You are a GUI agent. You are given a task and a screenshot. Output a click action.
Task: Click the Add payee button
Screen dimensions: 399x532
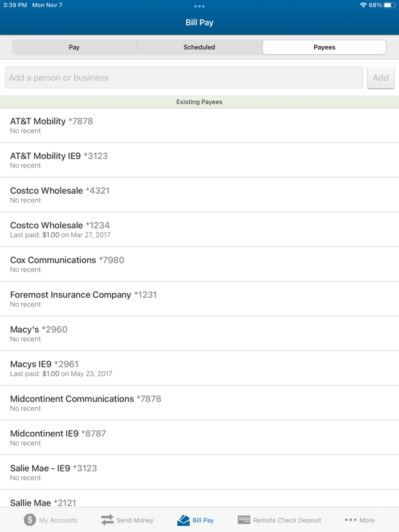[381, 77]
